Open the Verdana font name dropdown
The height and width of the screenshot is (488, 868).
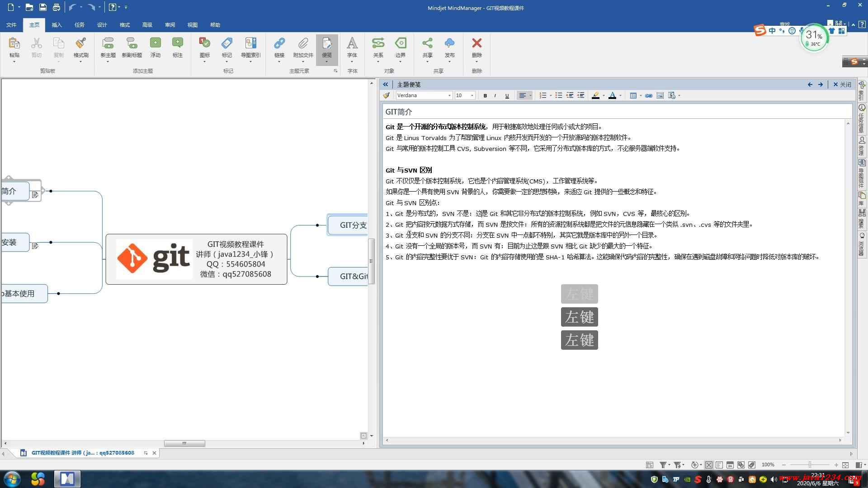[449, 95]
